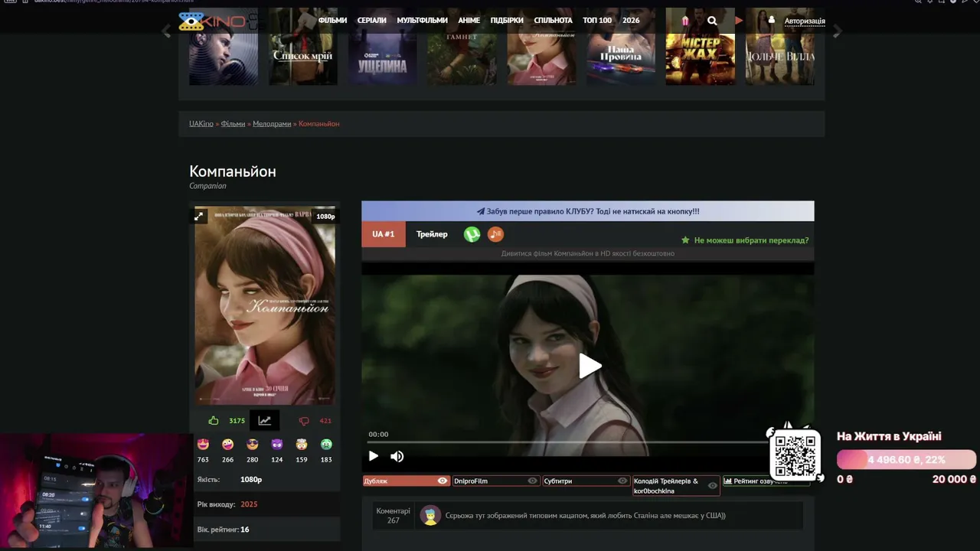Click the popcorn icon in the header
The height and width of the screenshot is (551, 980).
point(684,21)
